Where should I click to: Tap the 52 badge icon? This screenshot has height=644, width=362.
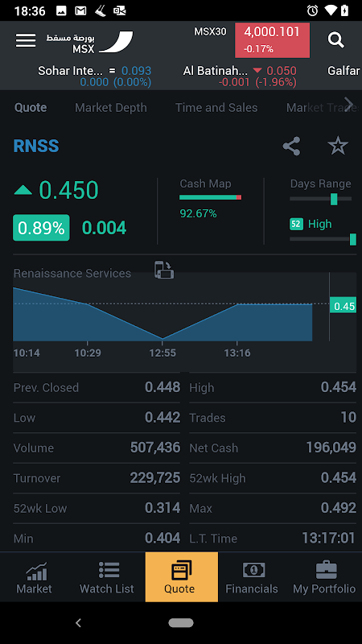click(296, 225)
